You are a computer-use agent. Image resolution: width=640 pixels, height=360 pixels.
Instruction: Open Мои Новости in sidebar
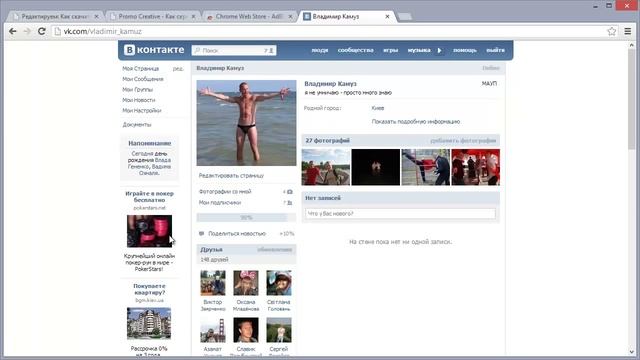[138, 100]
